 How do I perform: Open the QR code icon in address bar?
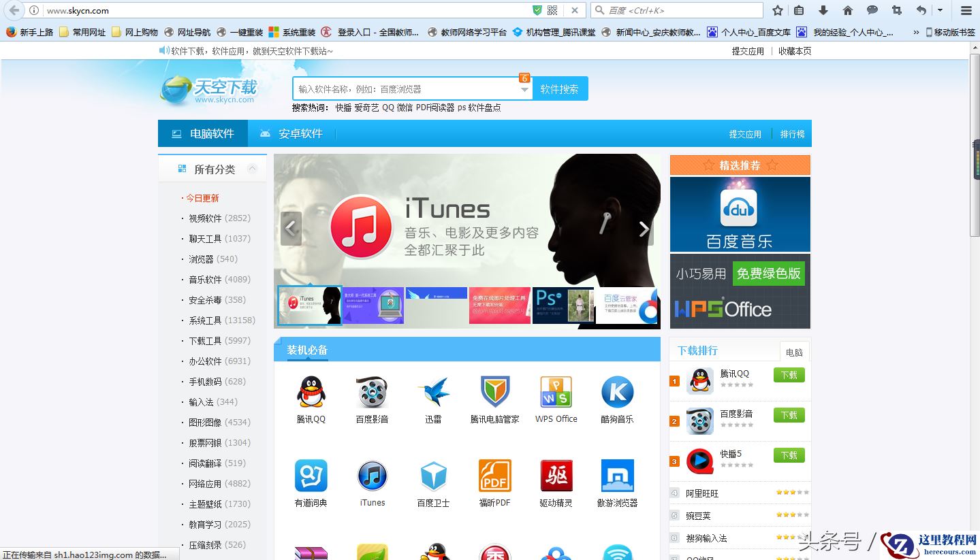click(552, 10)
